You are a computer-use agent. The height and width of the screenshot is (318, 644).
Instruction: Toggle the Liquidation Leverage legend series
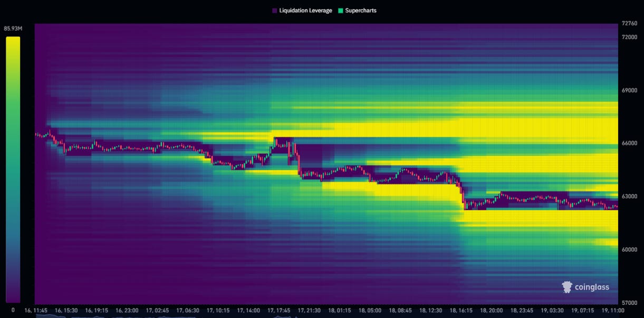pos(302,11)
